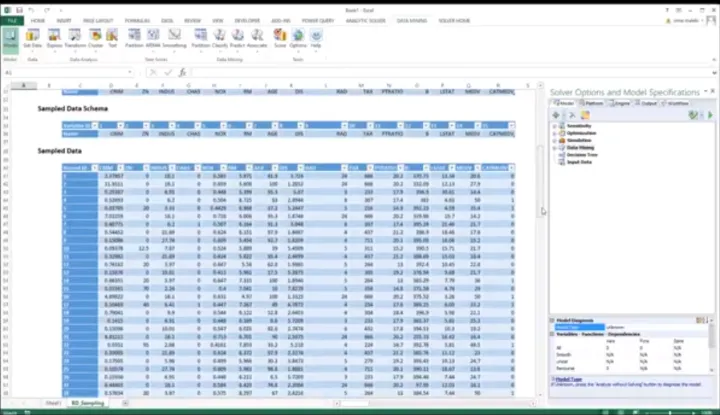Run the model with green play icon
The width and height of the screenshot is (720, 415).
(710, 115)
